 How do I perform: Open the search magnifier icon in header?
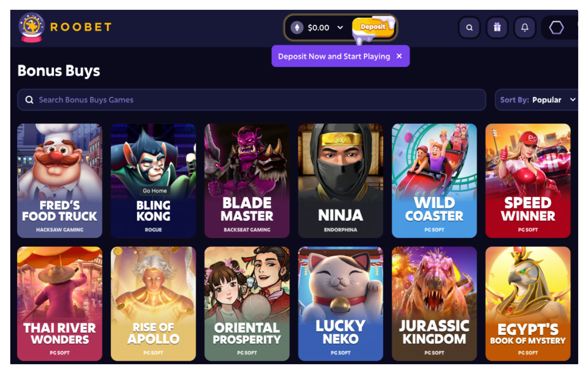pyautogui.click(x=469, y=28)
